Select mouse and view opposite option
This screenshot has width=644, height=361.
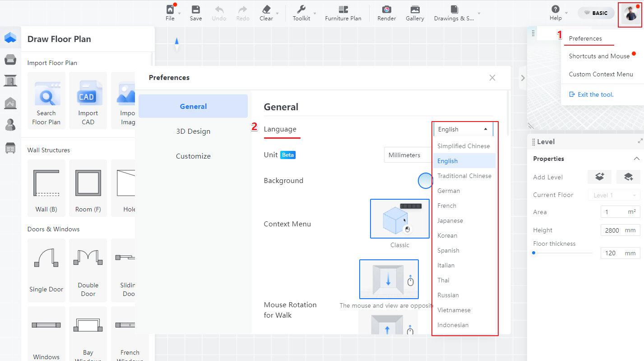389,279
